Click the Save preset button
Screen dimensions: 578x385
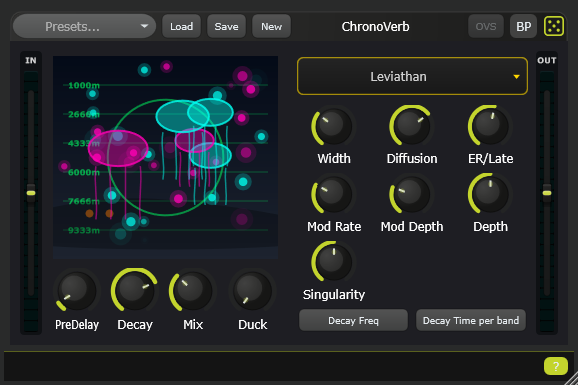226,26
